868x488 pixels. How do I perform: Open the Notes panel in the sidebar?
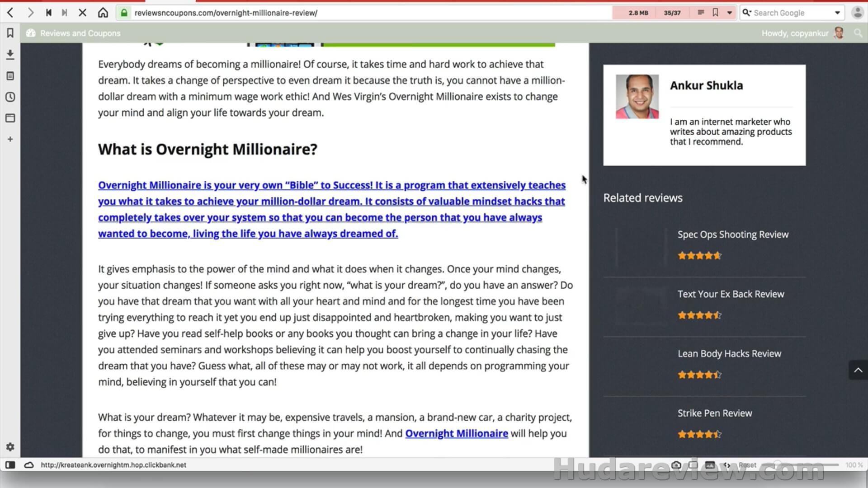(x=10, y=76)
